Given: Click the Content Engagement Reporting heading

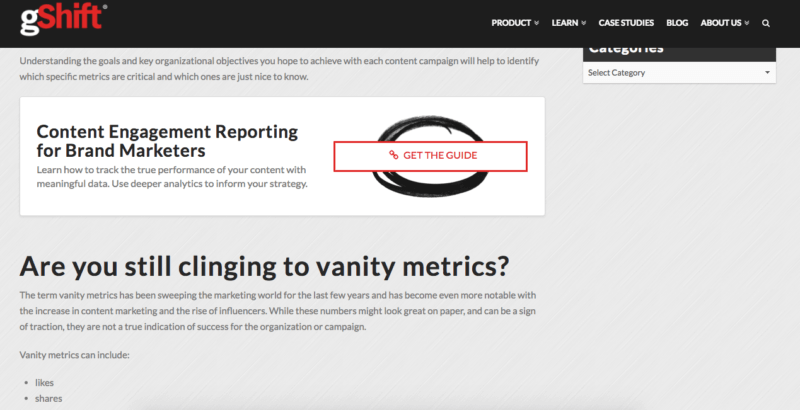Looking at the screenshot, I should pyautogui.click(x=167, y=141).
